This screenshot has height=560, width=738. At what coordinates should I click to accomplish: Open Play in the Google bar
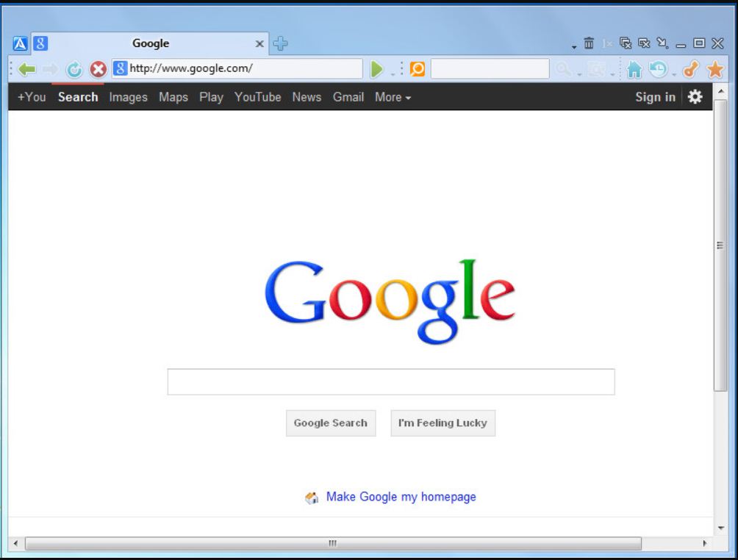pyautogui.click(x=211, y=98)
